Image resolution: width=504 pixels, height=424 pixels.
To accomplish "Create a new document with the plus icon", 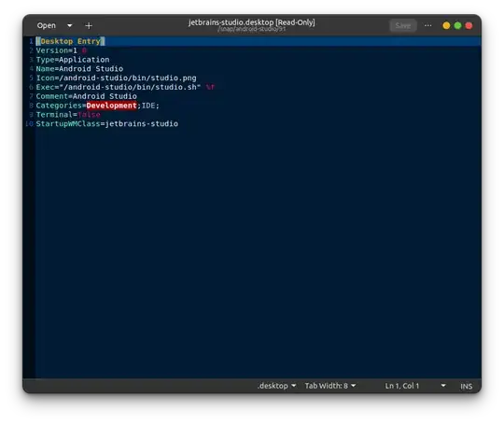I will click(89, 26).
